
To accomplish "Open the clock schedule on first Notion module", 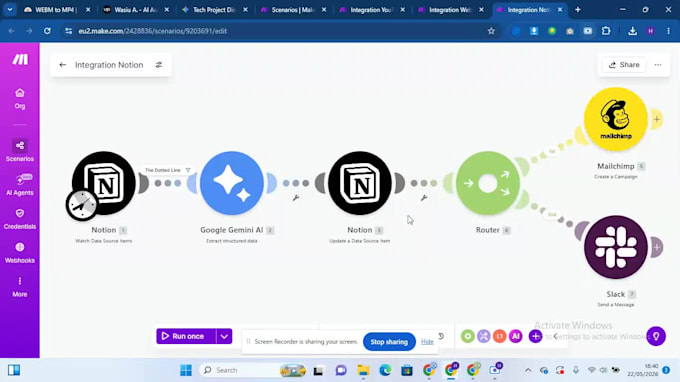I will pyautogui.click(x=82, y=205).
